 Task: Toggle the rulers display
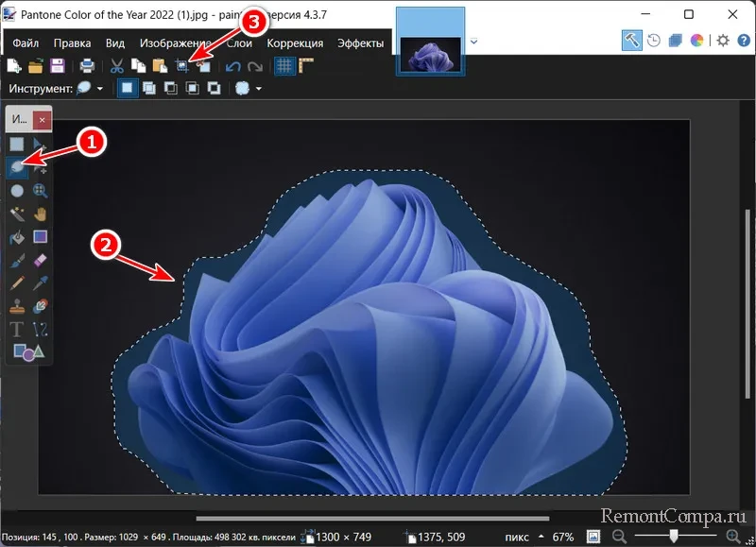[306, 65]
